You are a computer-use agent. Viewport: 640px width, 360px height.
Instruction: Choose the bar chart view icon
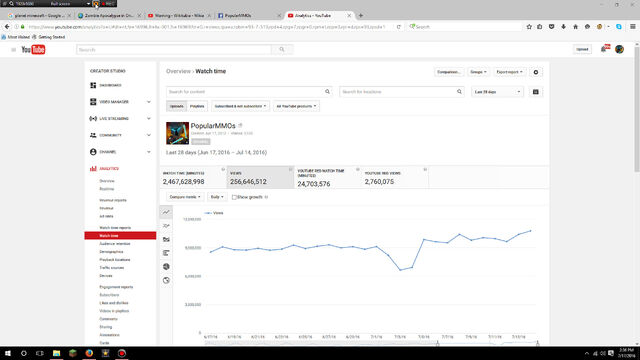click(166, 253)
